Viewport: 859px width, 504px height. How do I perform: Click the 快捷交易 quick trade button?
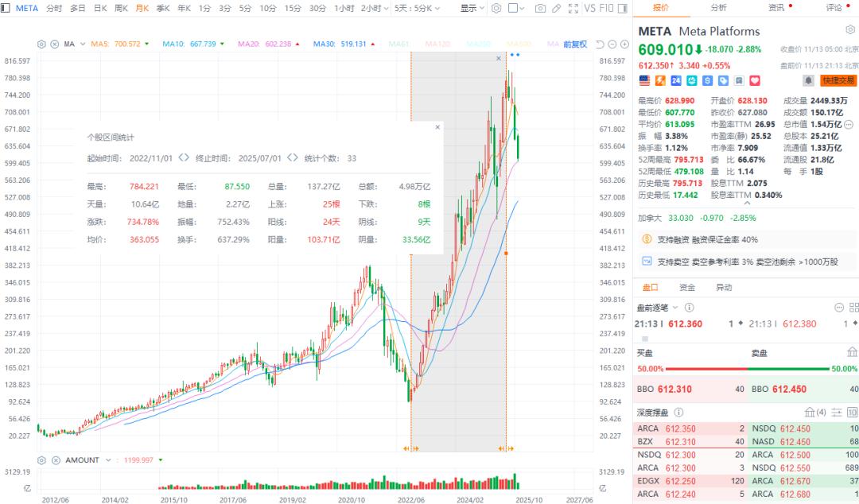coord(838,80)
